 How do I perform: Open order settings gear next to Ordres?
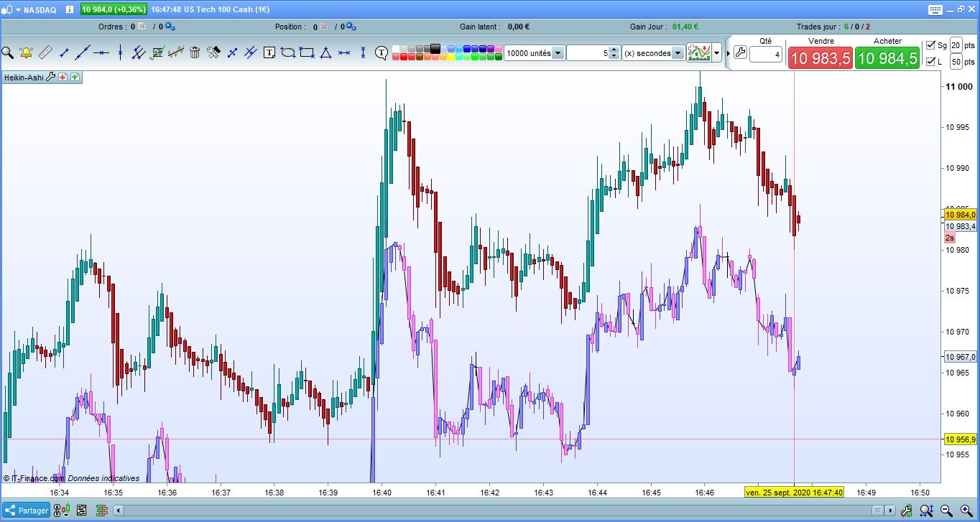170,27
